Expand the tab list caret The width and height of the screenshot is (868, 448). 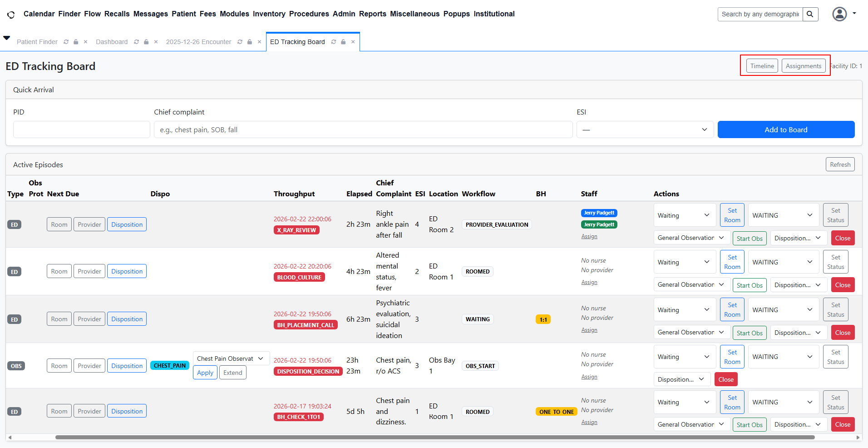[x=7, y=38]
